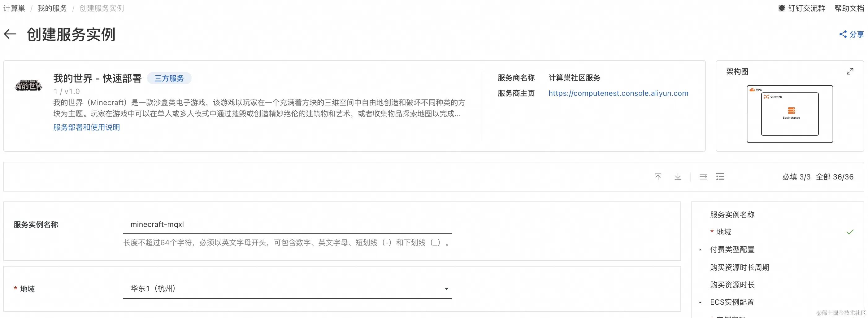This screenshot has height=318, width=868.
Task: Click the Minecraft 我的世界 logo
Action: [28, 85]
